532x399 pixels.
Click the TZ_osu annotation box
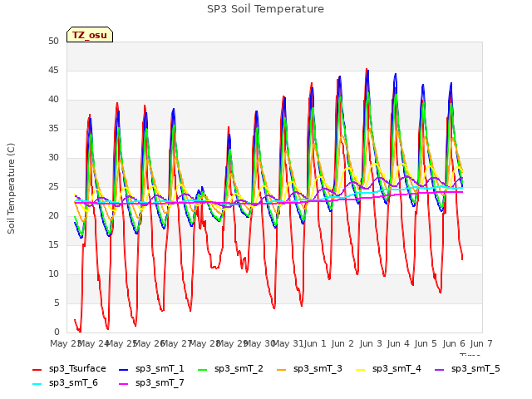pos(90,35)
